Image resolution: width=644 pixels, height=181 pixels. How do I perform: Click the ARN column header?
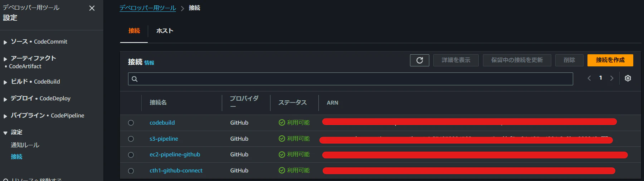click(x=332, y=103)
